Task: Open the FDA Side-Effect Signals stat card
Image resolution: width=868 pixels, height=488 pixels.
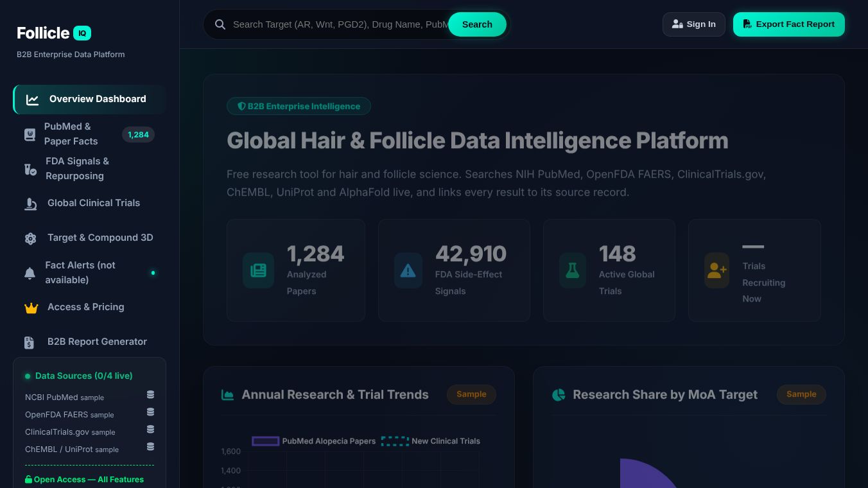Action: pos(454,270)
